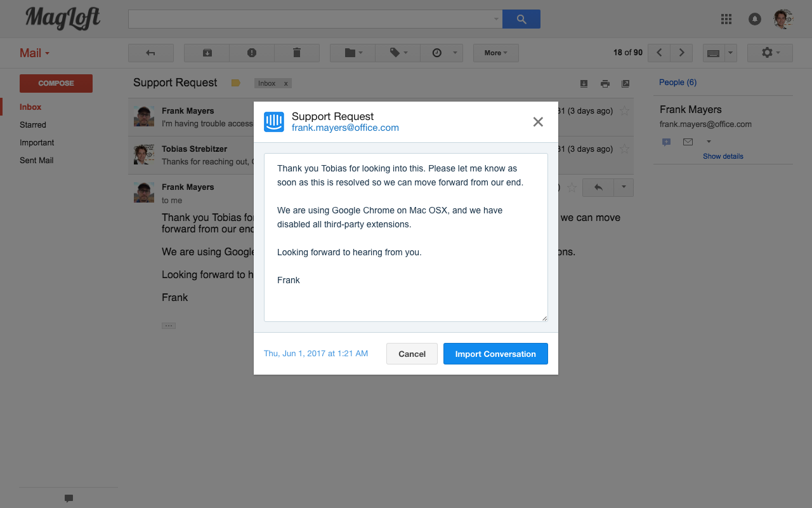Show trimmed content ellipsis button
The height and width of the screenshot is (508, 812).
pos(168,326)
